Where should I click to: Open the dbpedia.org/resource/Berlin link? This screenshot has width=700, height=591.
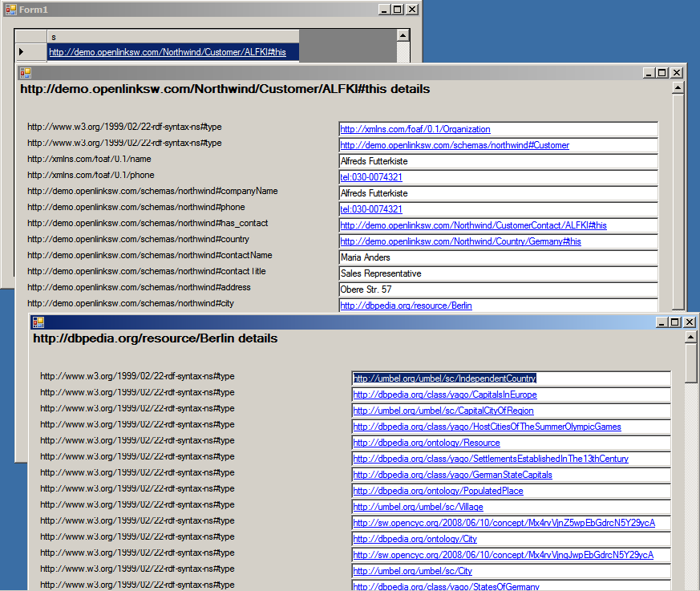pos(406,306)
